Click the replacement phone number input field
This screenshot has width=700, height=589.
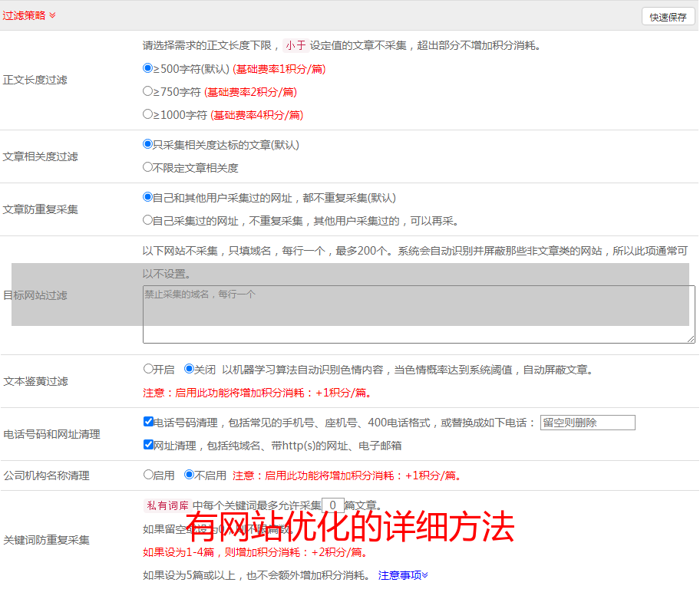tap(587, 423)
